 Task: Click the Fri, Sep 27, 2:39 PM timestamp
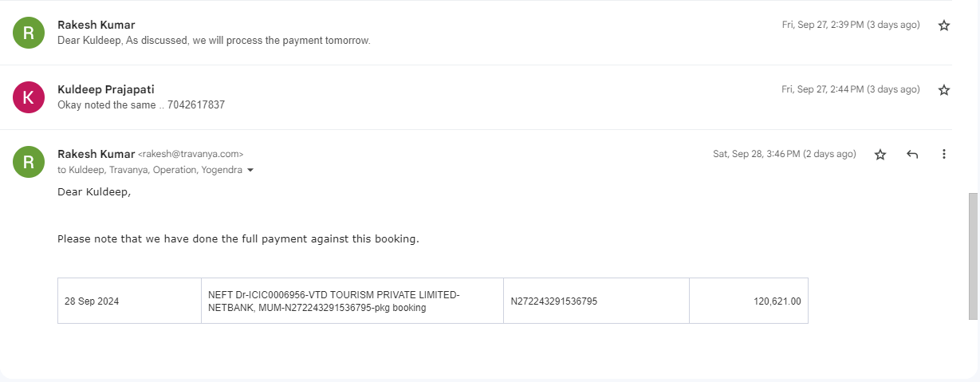coord(851,25)
